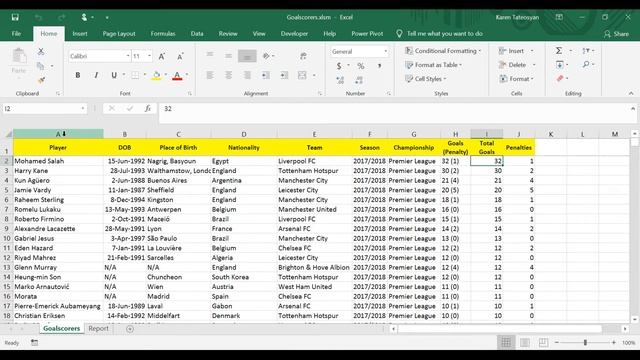
Task: Click the Decrease Decimal icon
Action: pyautogui.click(x=359, y=80)
